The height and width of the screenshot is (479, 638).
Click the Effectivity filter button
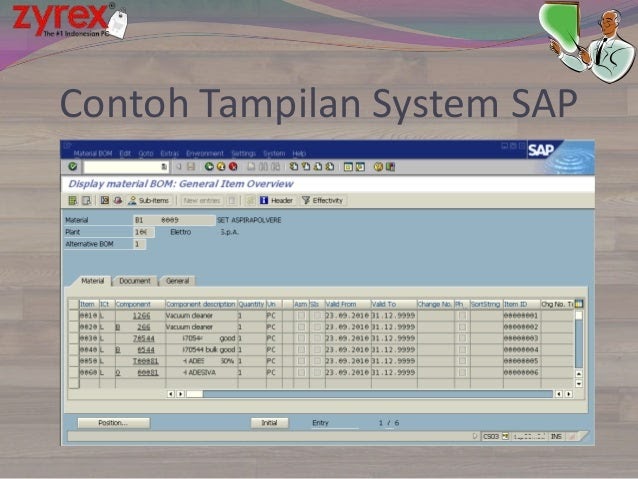pyautogui.click(x=323, y=200)
